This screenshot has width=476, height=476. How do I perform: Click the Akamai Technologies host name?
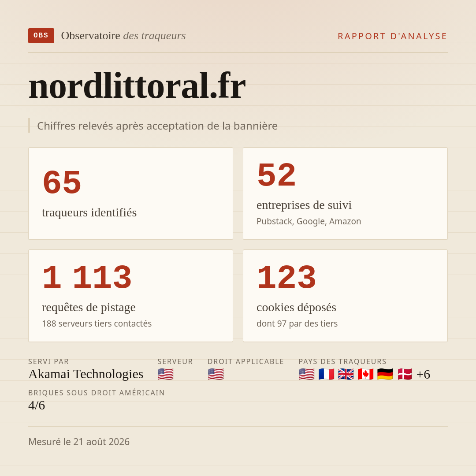86,374
